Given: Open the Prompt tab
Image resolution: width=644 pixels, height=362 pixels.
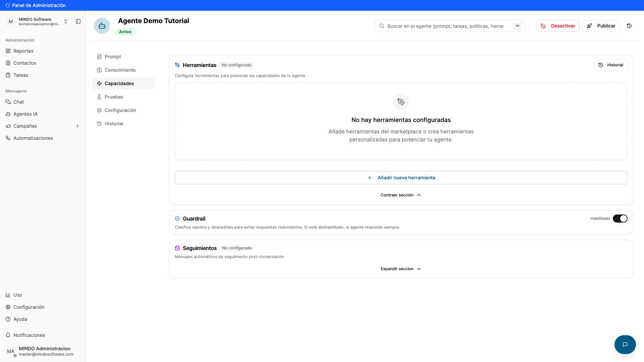Looking at the screenshot, I should click(123, 57).
